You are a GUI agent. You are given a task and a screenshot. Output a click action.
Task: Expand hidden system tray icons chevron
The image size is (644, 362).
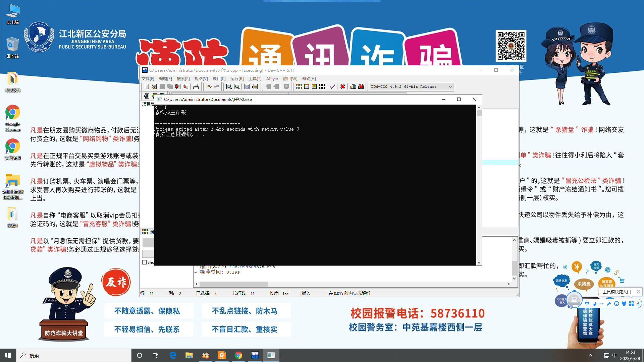590,355
